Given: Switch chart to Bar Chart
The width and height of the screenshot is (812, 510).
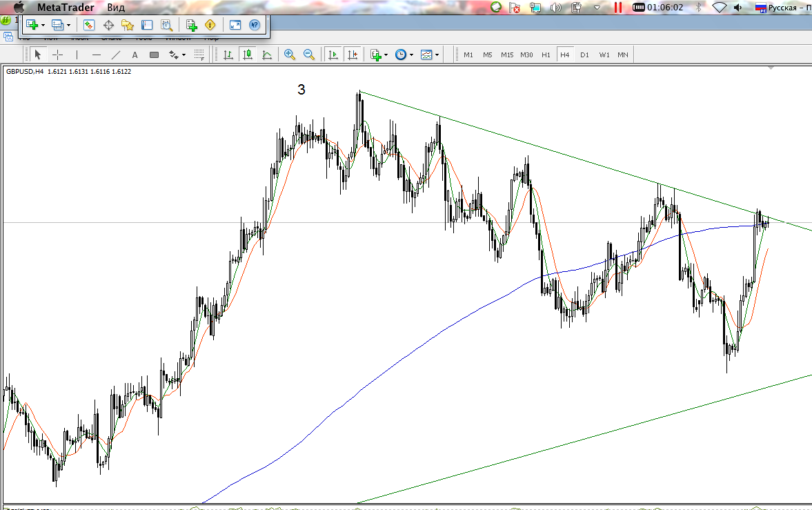Looking at the screenshot, I should pos(228,55).
